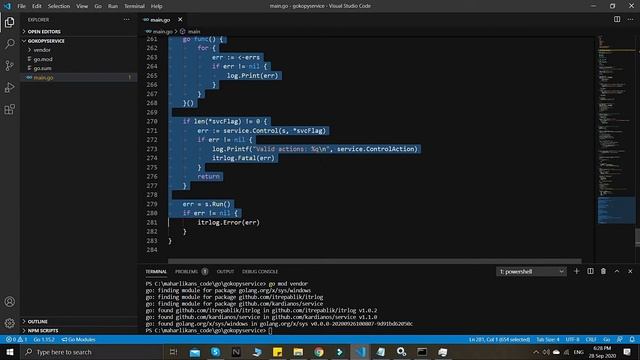Open the Accounts menu icon
Image resolution: width=640 pixels, height=360 pixels.
[x=9, y=302]
